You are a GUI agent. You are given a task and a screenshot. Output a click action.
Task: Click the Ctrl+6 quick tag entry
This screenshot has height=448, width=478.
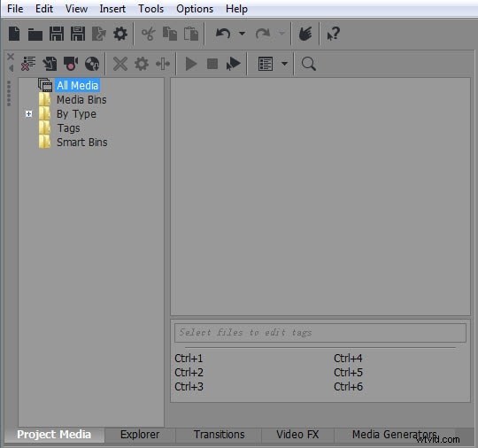click(x=348, y=387)
